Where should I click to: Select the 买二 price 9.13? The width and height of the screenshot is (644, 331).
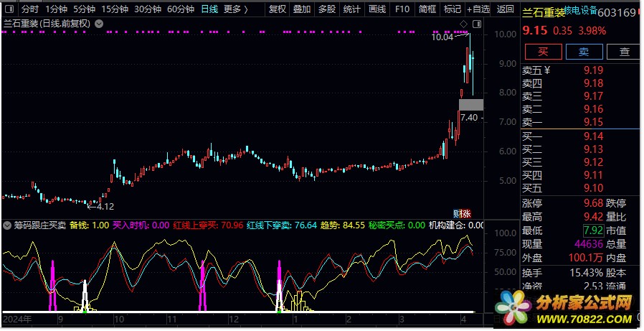coord(594,149)
